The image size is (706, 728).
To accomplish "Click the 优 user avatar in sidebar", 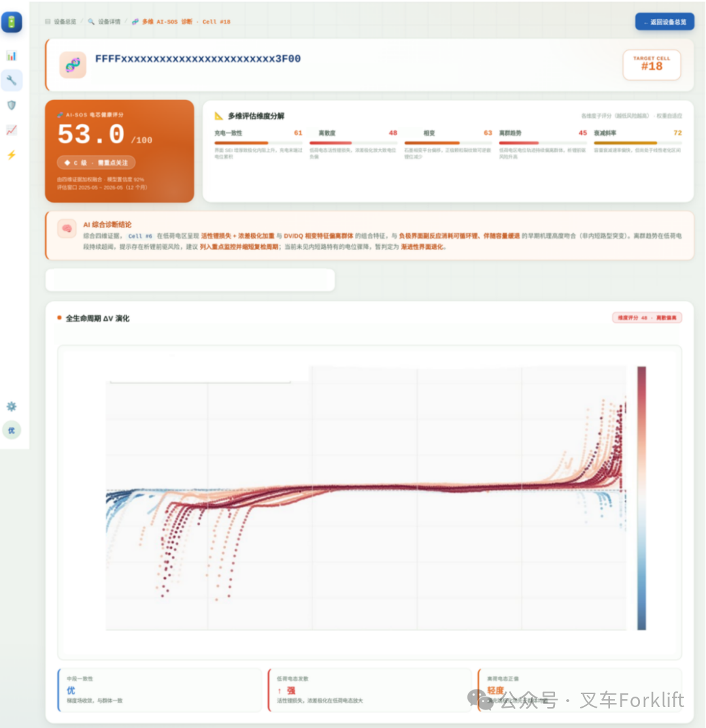I will click(x=12, y=431).
